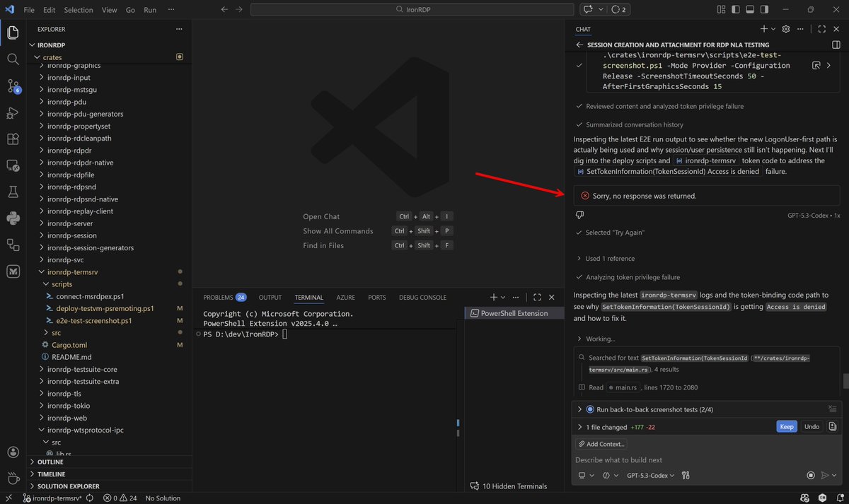
Task: Toggle the chat session side-by-side layout icon
Action: [x=836, y=44]
